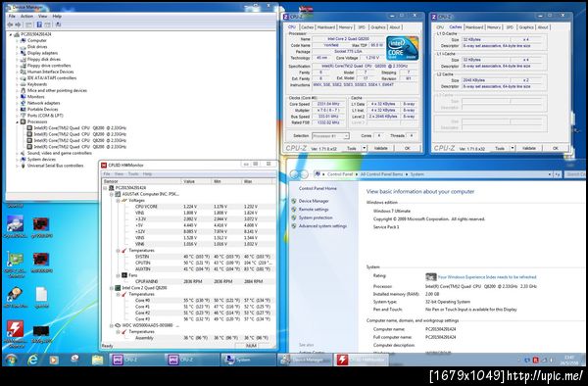Viewport: 588px width, 386px height.
Task: Switch to the SPD tab in right CPU-Z window
Action: click(x=510, y=27)
